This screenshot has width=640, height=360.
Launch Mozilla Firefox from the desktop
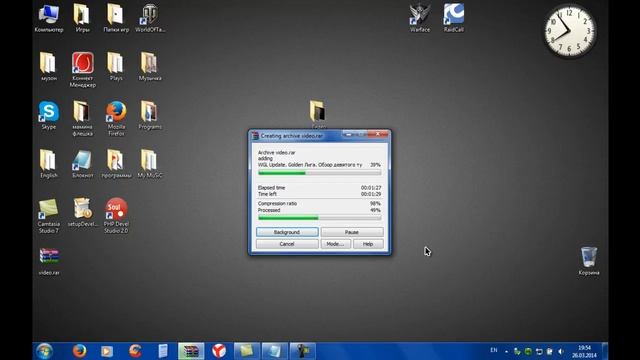tap(116, 118)
